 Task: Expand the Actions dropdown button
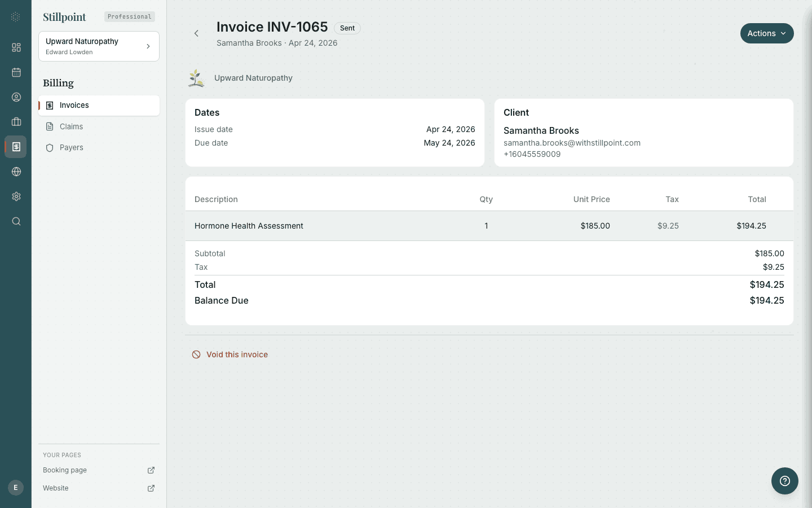pos(767,33)
